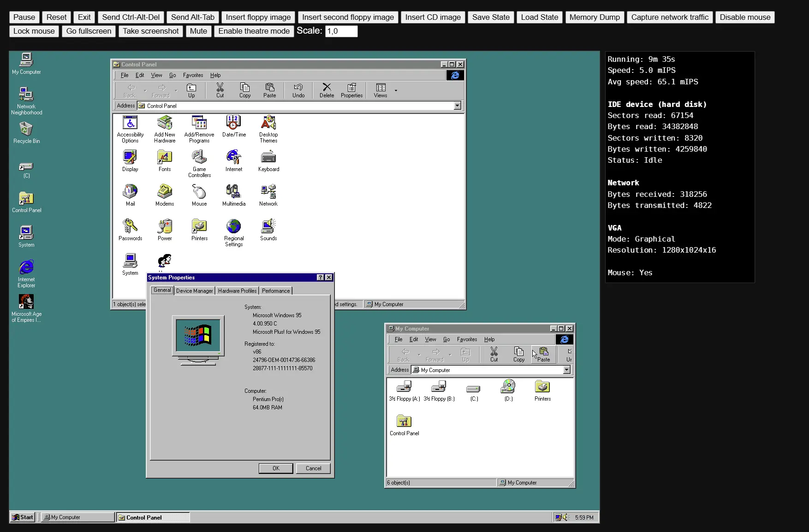Click the taskbar clock showing 5:59 PM
Viewport: 809px width, 532px height.
coord(584,517)
